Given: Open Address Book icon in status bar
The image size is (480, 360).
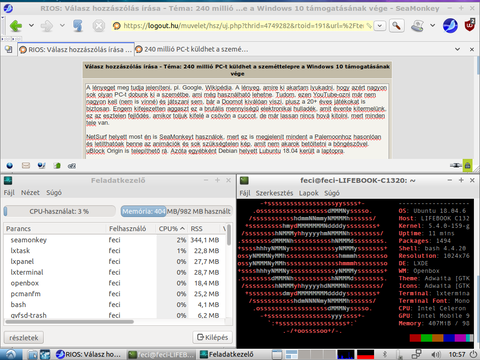Looking at the screenshot, I should (57, 165).
